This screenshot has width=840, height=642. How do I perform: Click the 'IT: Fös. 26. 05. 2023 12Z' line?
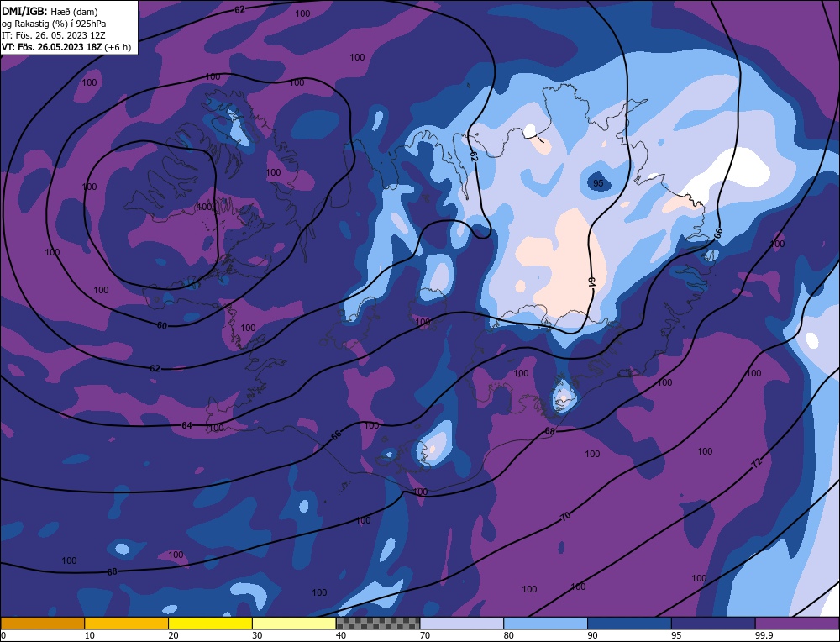[x=54, y=35]
